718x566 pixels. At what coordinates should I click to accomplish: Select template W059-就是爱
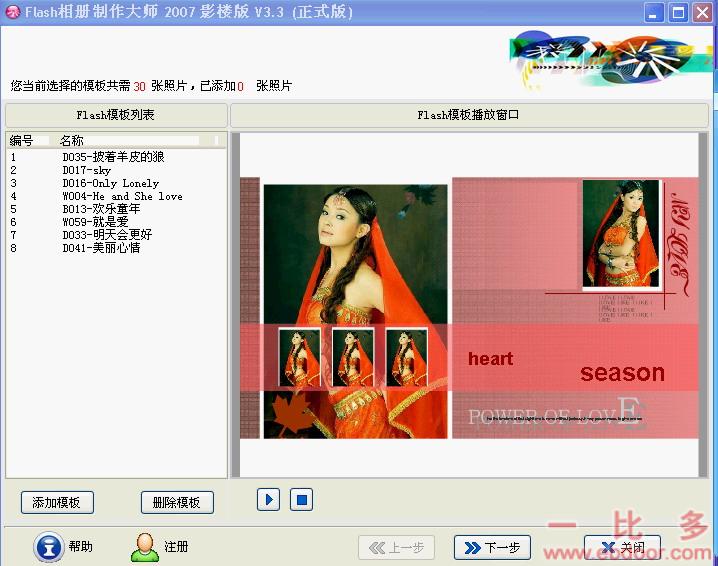(x=95, y=222)
